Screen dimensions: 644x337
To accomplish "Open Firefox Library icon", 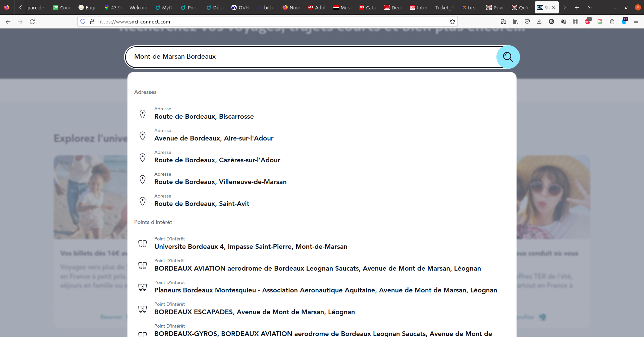I will [x=515, y=21].
